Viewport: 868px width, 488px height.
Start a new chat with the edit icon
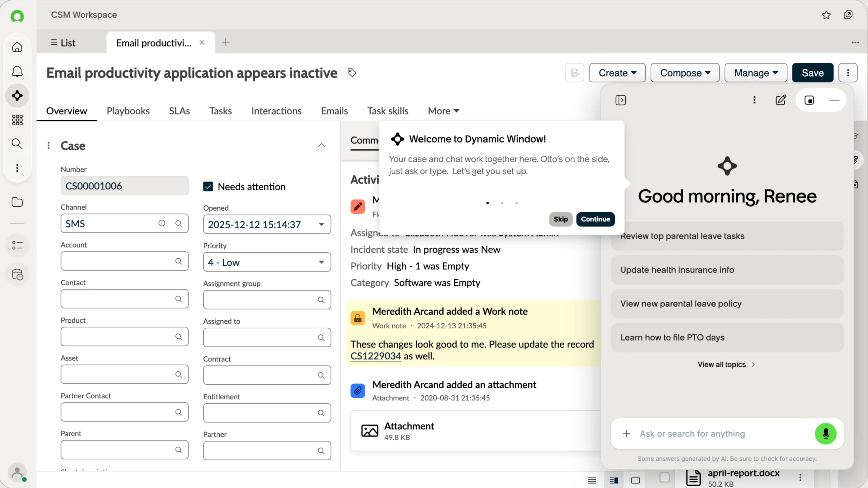point(781,100)
